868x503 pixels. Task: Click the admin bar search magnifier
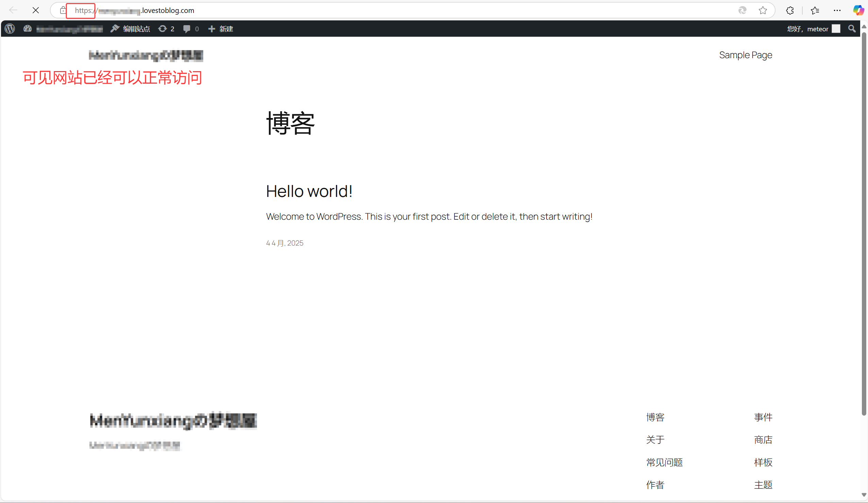[852, 29]
